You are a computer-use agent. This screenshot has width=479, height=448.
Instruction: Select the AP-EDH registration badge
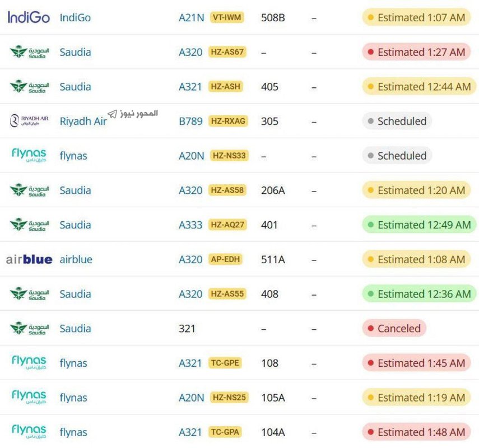225,259
